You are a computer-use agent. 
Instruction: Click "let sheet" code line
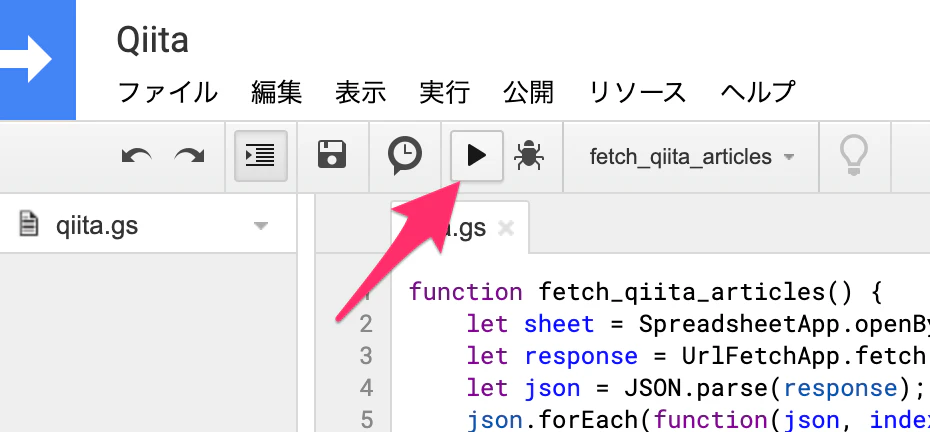(x=530, y=324)
